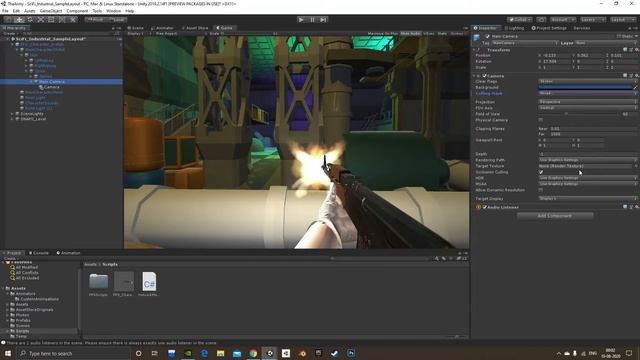Screen dimensions: 640x360
Task: Open the Clear Flags dropdown
Action: coord(587,82)
